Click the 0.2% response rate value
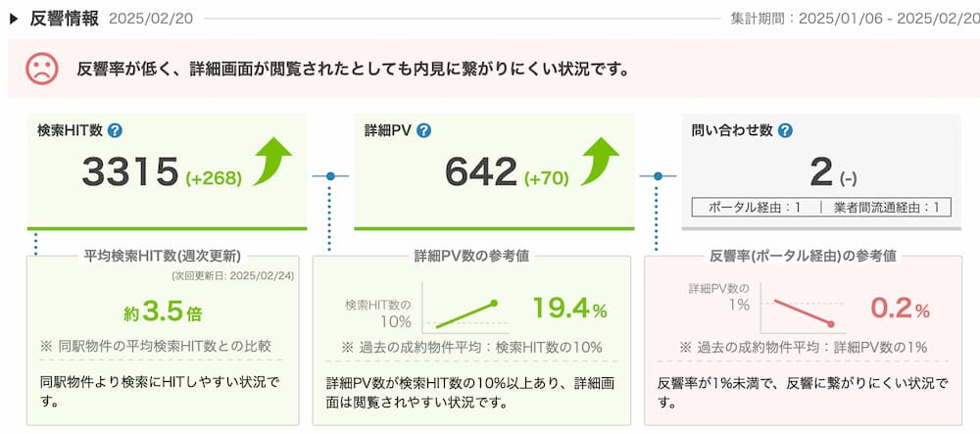 (x=900, y=309)
